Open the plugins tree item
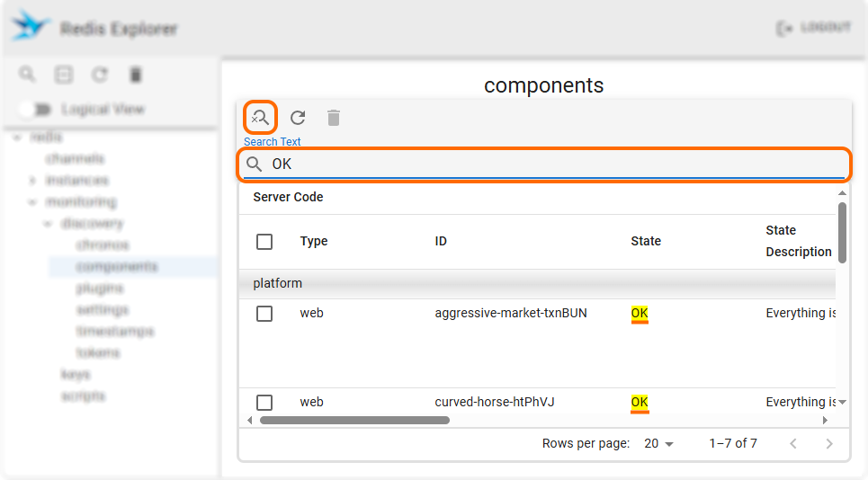 [100, 289]
